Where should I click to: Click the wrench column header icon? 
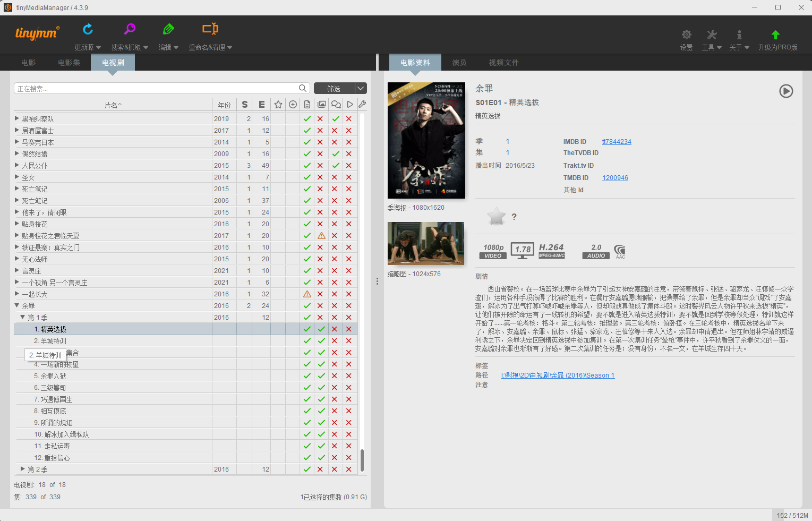[362, 105]
